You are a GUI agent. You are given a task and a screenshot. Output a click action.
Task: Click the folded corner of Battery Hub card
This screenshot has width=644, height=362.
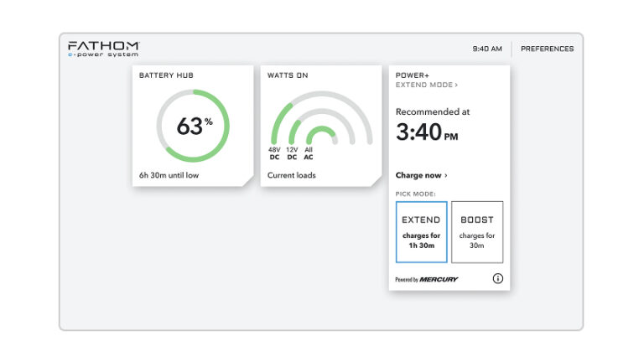tap(247, 182)
